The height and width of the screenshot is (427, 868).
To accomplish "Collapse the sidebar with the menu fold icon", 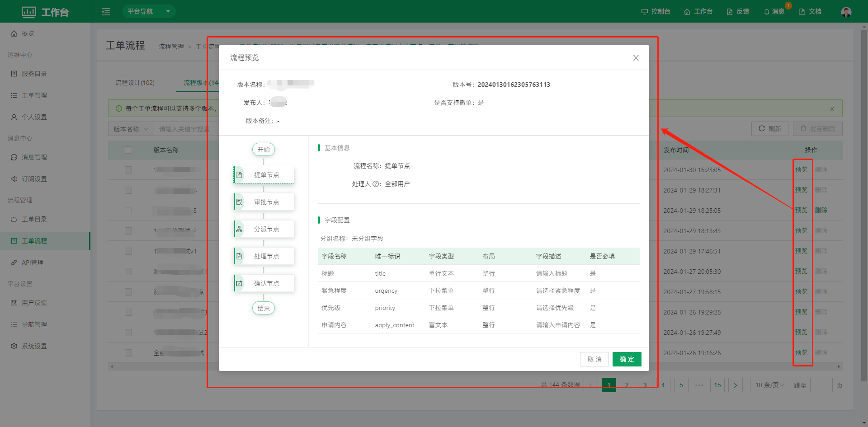I will click(106, 12).
